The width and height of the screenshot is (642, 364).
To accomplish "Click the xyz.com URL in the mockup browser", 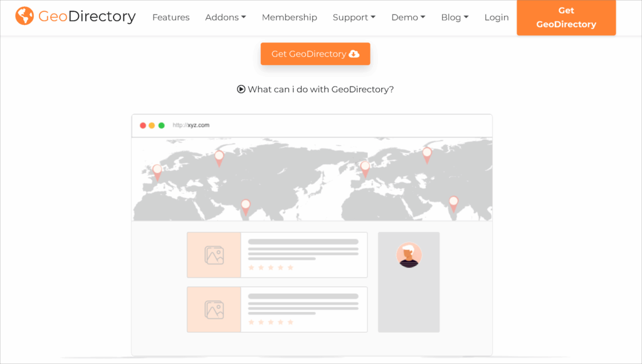I will [x=191, y=125].
